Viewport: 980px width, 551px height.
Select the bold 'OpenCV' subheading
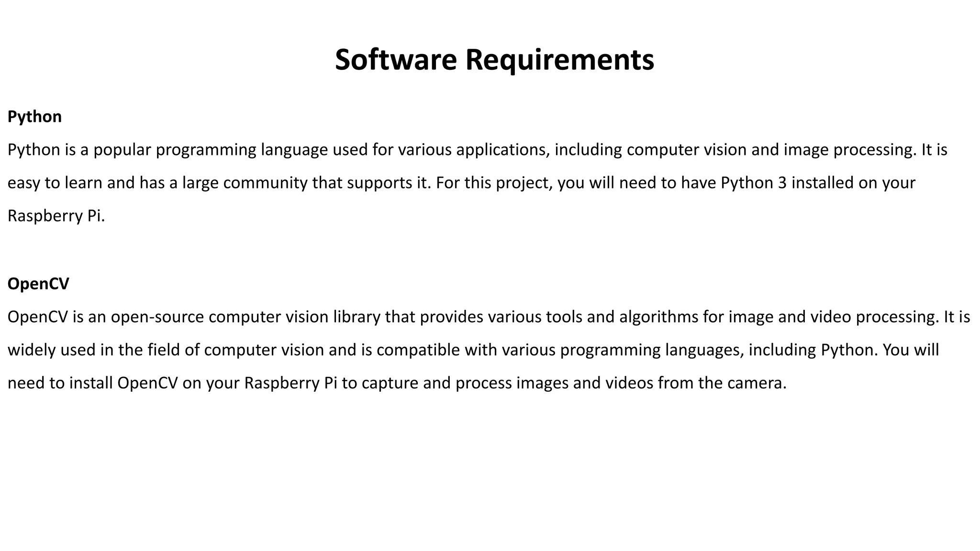(x=38, y=284)
